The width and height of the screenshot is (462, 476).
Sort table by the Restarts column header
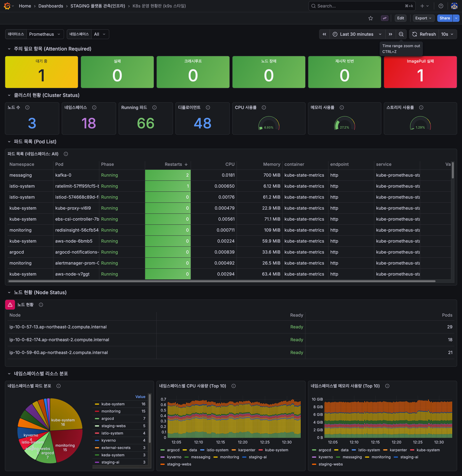(x=173, y=164)
